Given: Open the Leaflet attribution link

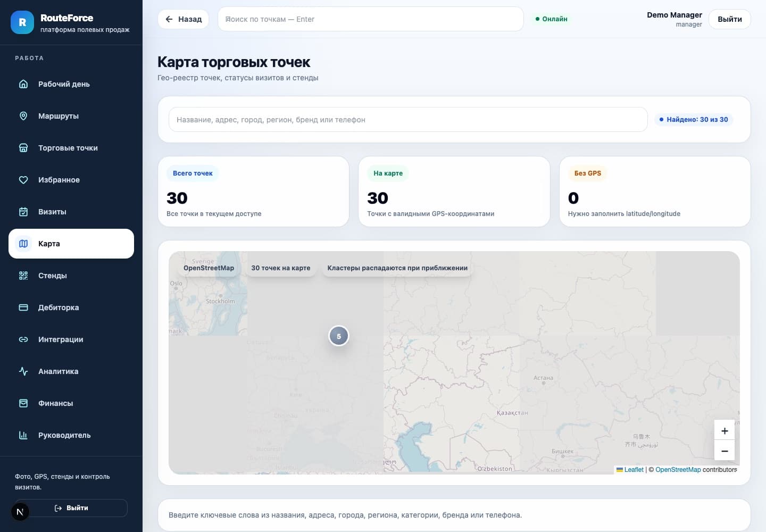Looking at the screenshot, I should (x=630, y=470).
